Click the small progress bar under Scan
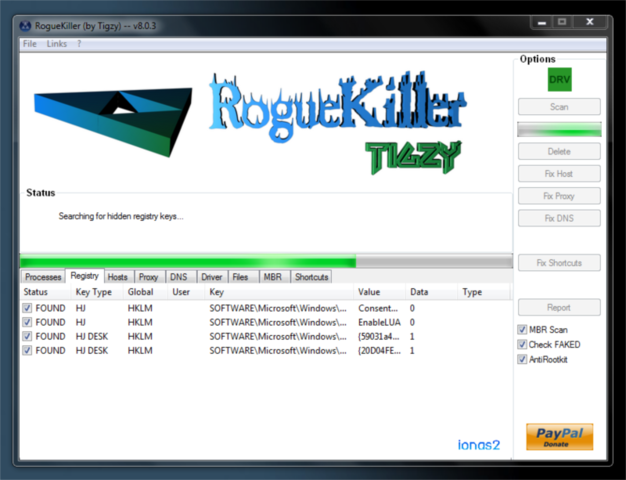Viewport: 626px width, 480px height. click(x=559, y=130)
